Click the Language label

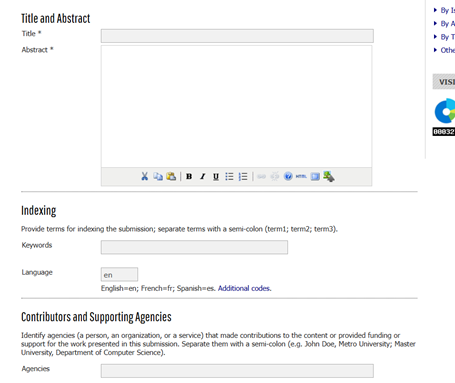click(x=37, y=272)
